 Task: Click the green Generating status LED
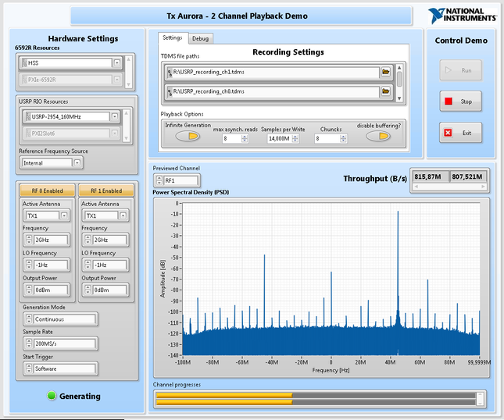point(52,396)
